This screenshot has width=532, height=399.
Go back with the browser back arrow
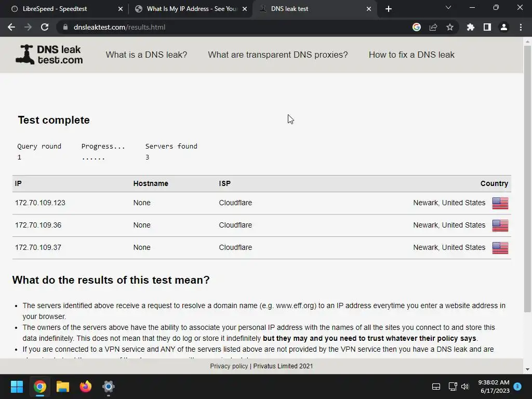pos(11,27)
